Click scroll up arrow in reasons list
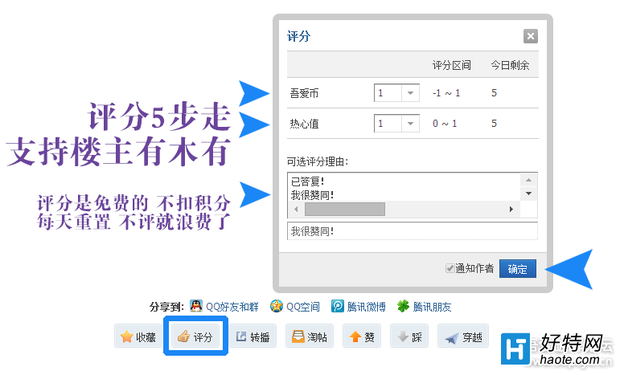 (x=529, y=180)
